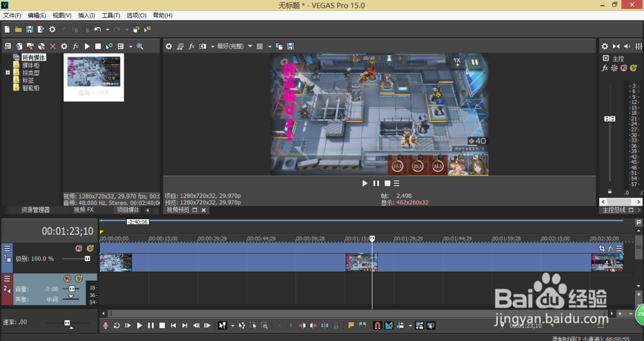Screen dimensions: 644x341
Task: Open project properties gear in main toolbar
Action: click(x=52, y=29)
